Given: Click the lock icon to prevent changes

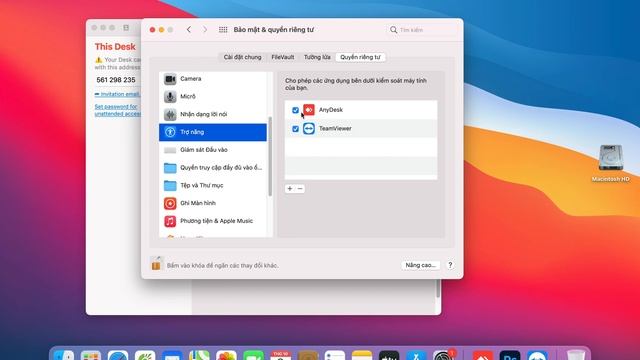Looking at the screenshot, I should [x=156, y=264].
